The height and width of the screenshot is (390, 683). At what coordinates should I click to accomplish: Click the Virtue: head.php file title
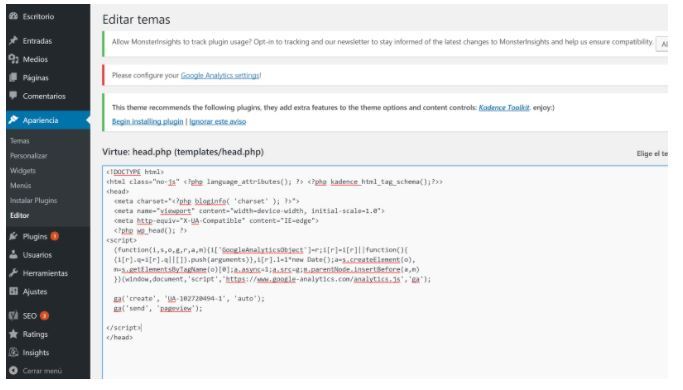(x=183, y=152)
